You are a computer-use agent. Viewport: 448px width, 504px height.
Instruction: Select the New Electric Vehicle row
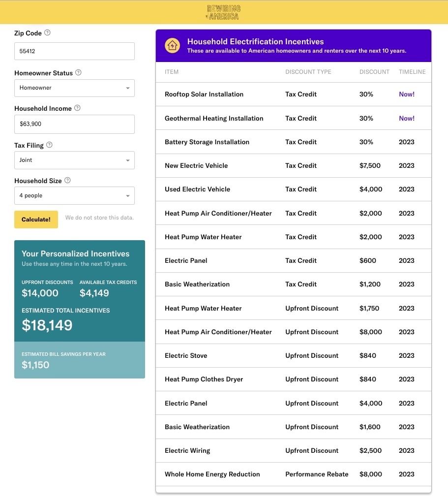294,165
